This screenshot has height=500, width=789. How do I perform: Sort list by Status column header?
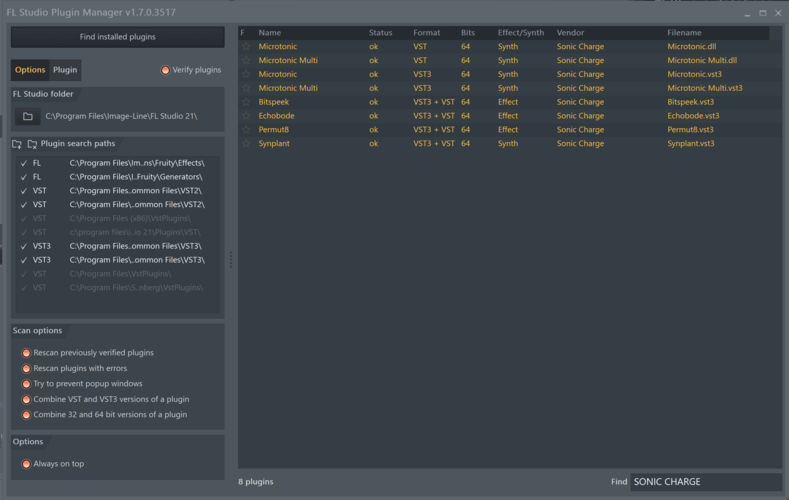pyautogui.click(x=380, y=33)
